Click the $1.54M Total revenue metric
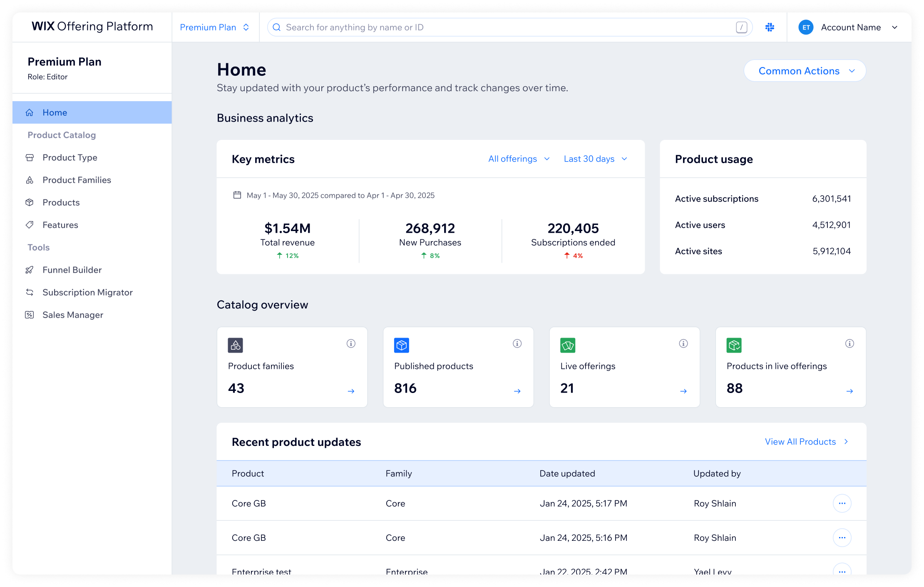Image resolution: width=924 pixels, height=587 pixels. [288, 240]
